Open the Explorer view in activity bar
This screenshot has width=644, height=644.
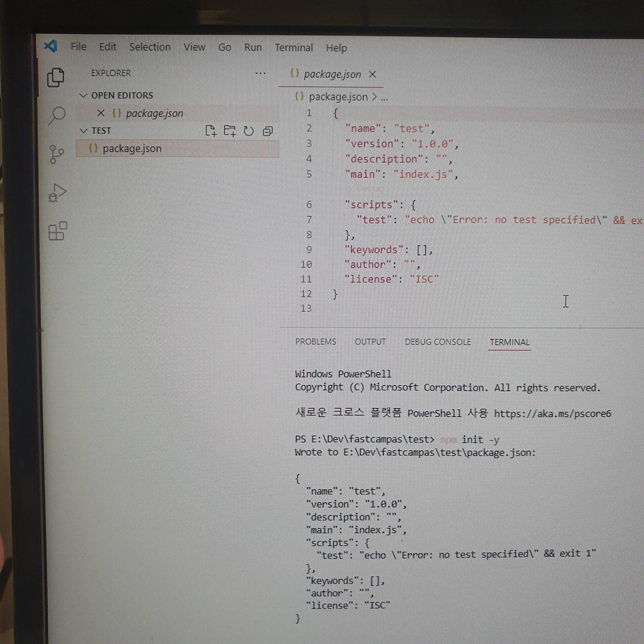56,78
